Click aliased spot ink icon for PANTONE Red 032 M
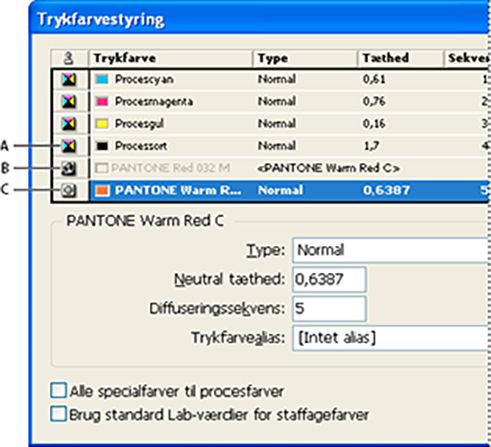This screenshot has height=447, width=491. point(69,168)
